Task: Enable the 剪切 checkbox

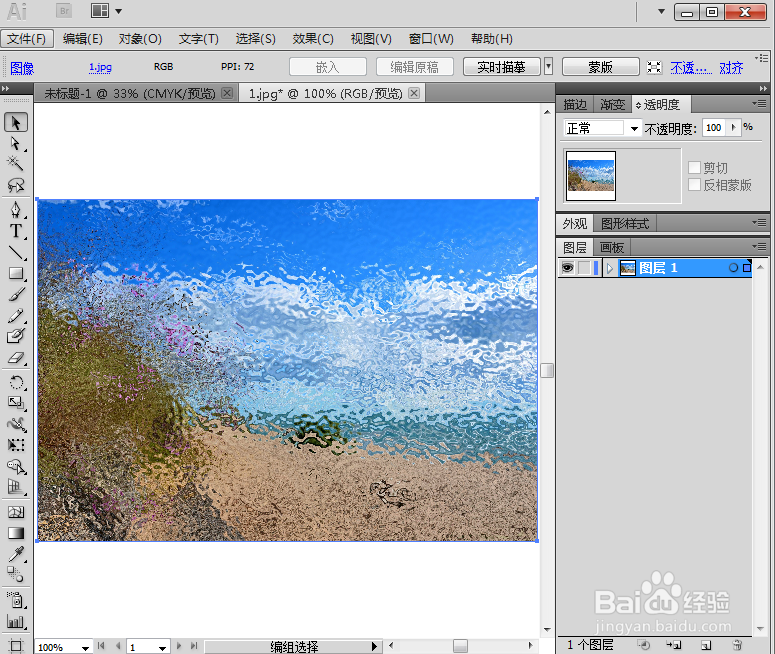Action: [x=694, y=168]
